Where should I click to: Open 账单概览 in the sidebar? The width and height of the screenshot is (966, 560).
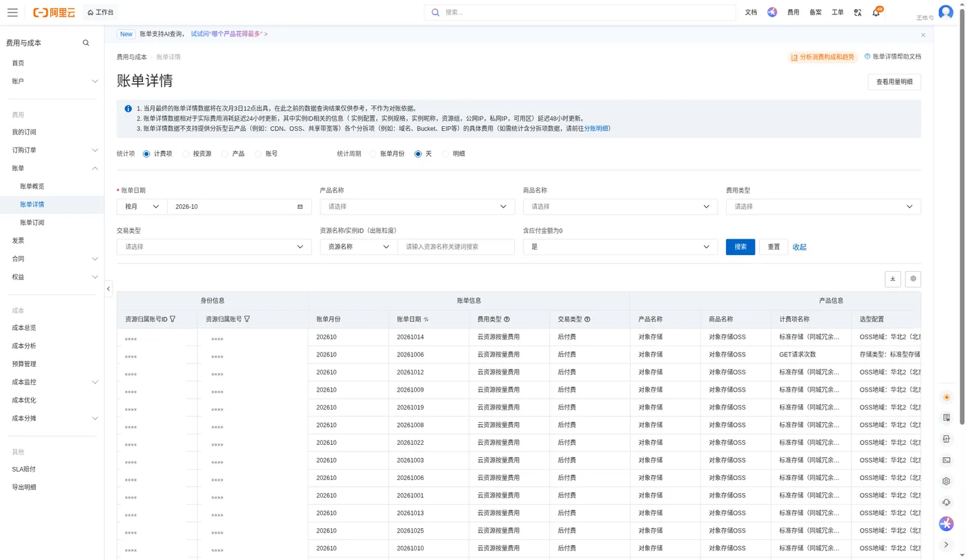tap(32, 186)
